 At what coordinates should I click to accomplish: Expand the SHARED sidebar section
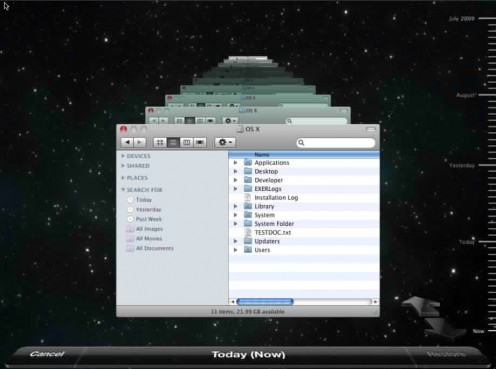click(x=123, y=166)
